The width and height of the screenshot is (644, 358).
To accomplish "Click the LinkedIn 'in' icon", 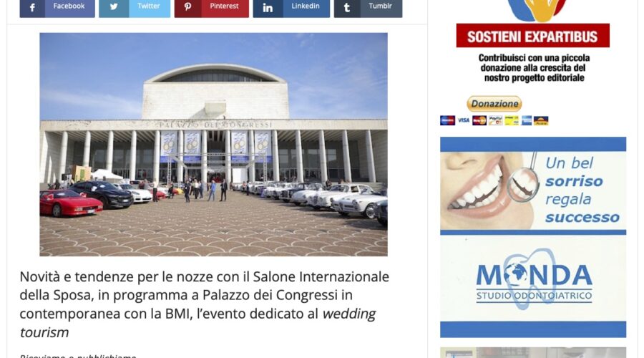I will tap(268, 7).
